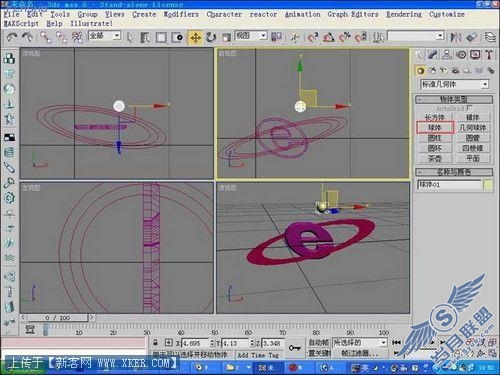The height and width of the screenshot is (375, 500).
Task: Select the Lights category icon
Action: (444, 71)
